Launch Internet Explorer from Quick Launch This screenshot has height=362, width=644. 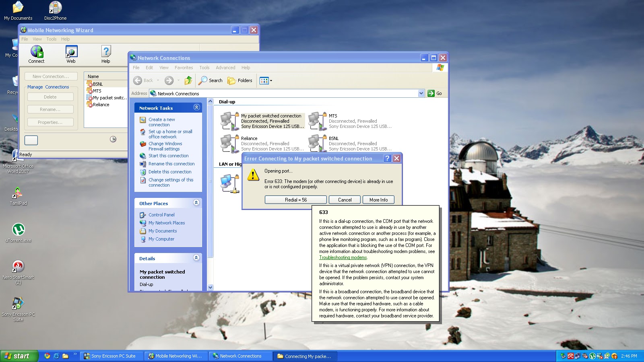(56, 356)
